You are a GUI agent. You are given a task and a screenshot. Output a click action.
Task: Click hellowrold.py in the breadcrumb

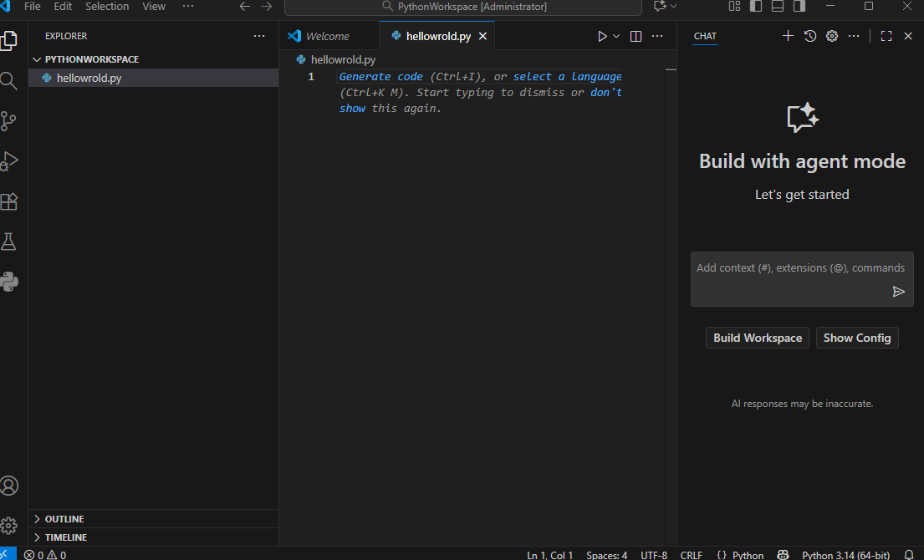pos(343,59)
